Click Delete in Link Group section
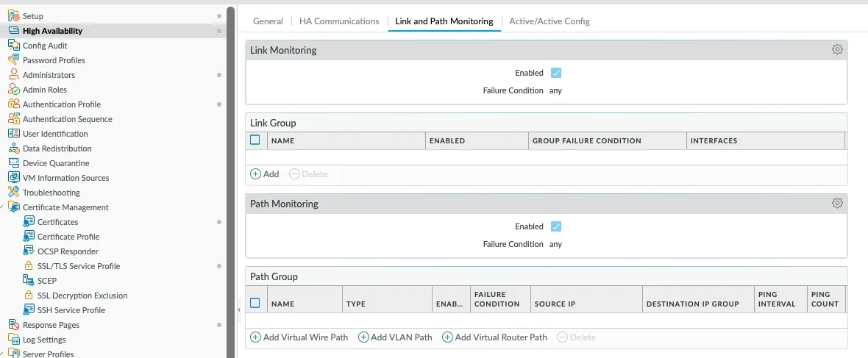This screenshot has width=868, height=358. 309,173
